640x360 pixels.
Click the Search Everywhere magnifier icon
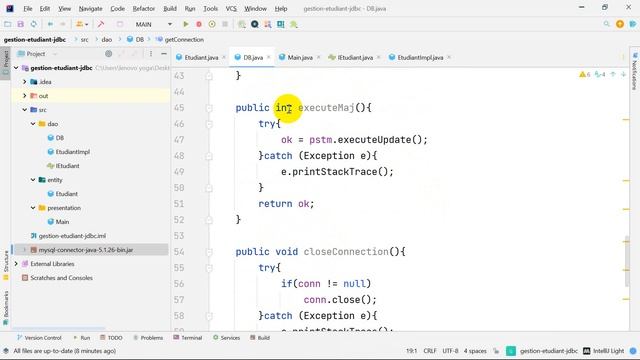point(607,24)
